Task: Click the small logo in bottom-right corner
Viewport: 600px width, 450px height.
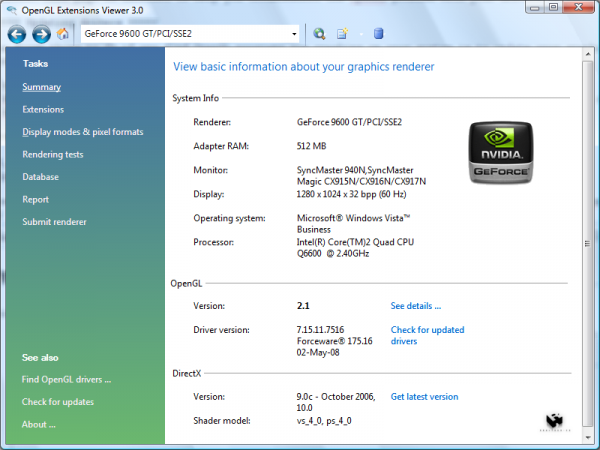Action: point(557,423)
